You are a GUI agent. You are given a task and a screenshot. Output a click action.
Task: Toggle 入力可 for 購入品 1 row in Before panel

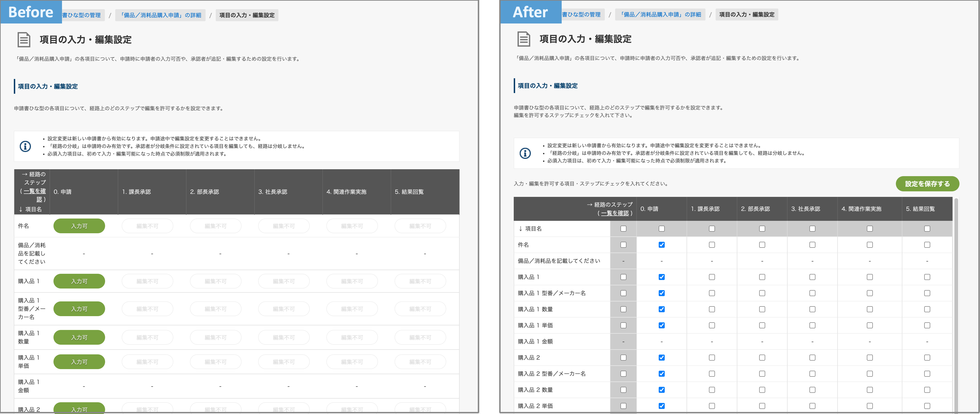point(79,281)
